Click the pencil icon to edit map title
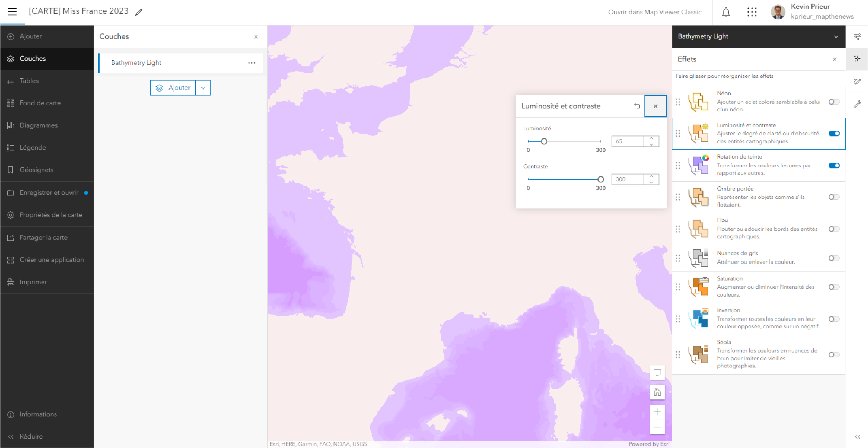This screenshot has height=448, width=868. 139,12
